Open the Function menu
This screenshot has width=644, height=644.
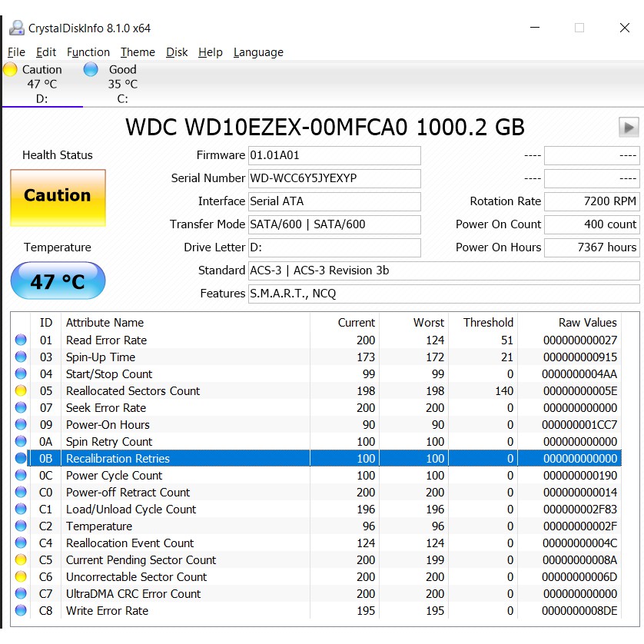pyautogui.click(x=88, y=52)
